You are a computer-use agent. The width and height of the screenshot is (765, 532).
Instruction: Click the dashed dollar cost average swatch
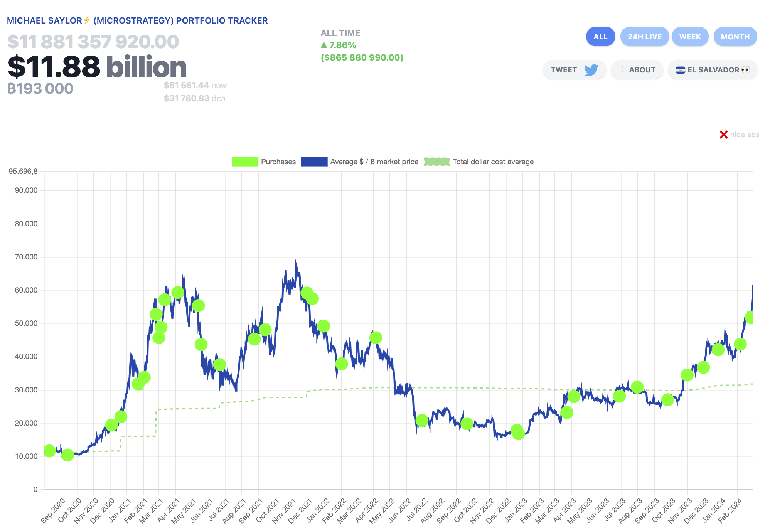(437, 162)
